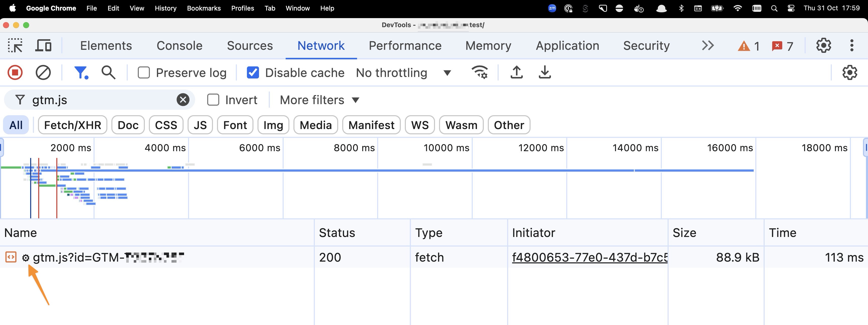Enable the Preserve log checkbox
This screenshot has height=325, width=868.
144,72
